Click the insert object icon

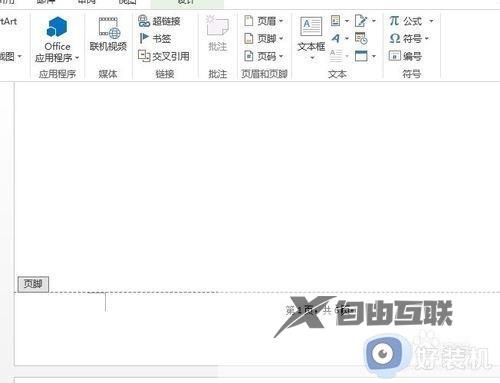point(361,56)
